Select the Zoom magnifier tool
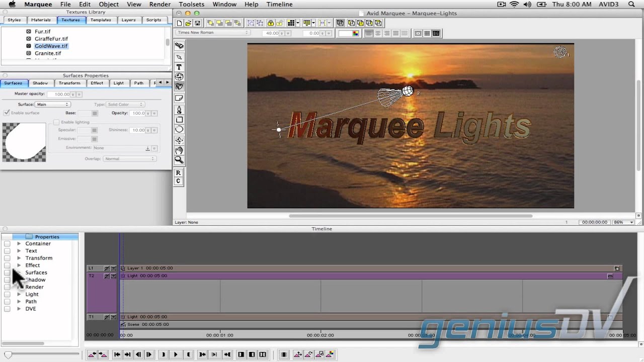The image size is (644, 362). (x=179, y=160)
